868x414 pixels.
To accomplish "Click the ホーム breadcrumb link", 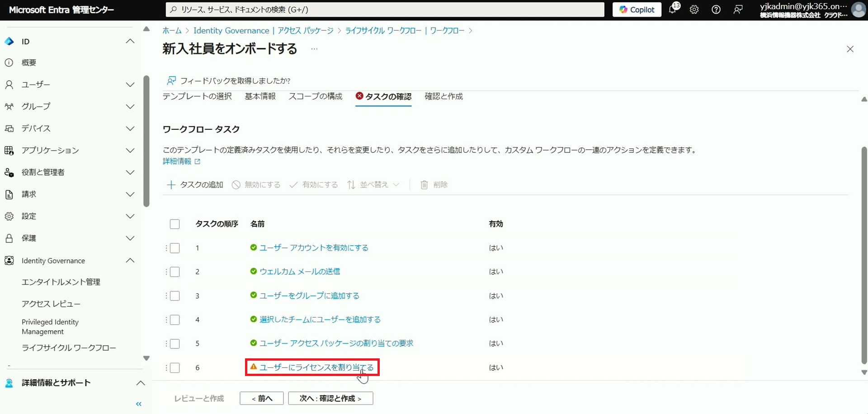I will [172, 31].
